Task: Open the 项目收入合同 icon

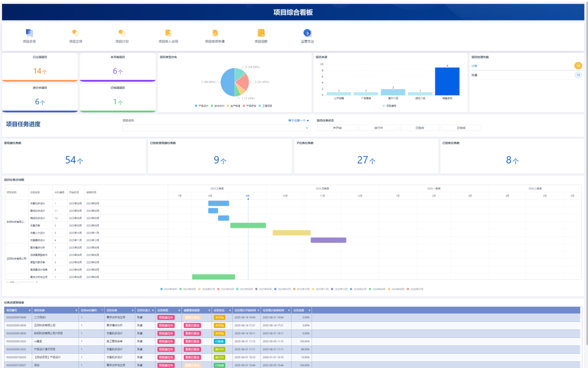Action: (168, 33)
